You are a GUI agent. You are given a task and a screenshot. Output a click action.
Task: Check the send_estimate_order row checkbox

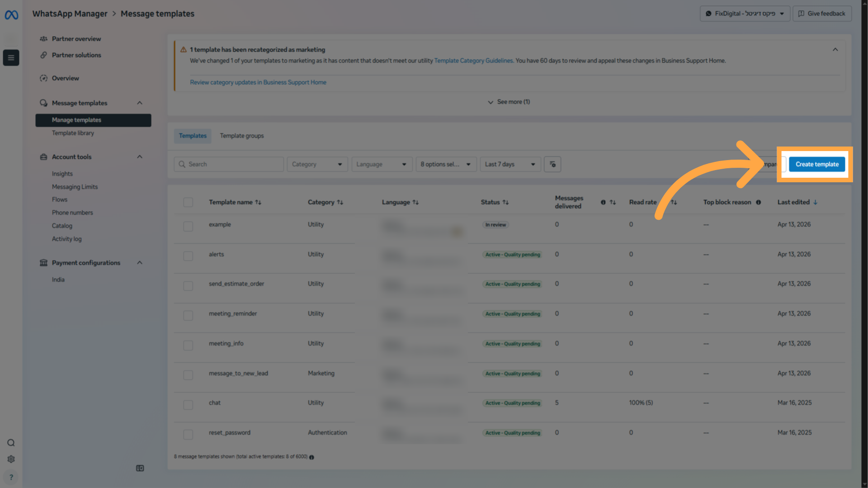(x=188, y=286)
